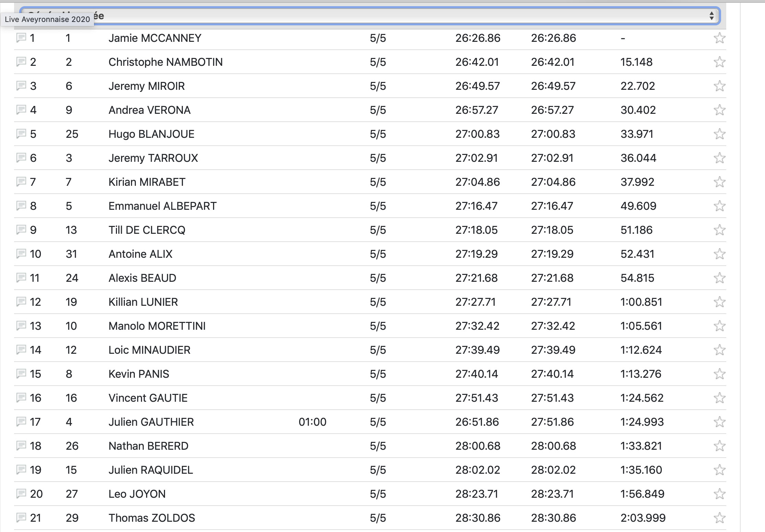Mark Killian LUNIER with the star

(x=719, y=302)
